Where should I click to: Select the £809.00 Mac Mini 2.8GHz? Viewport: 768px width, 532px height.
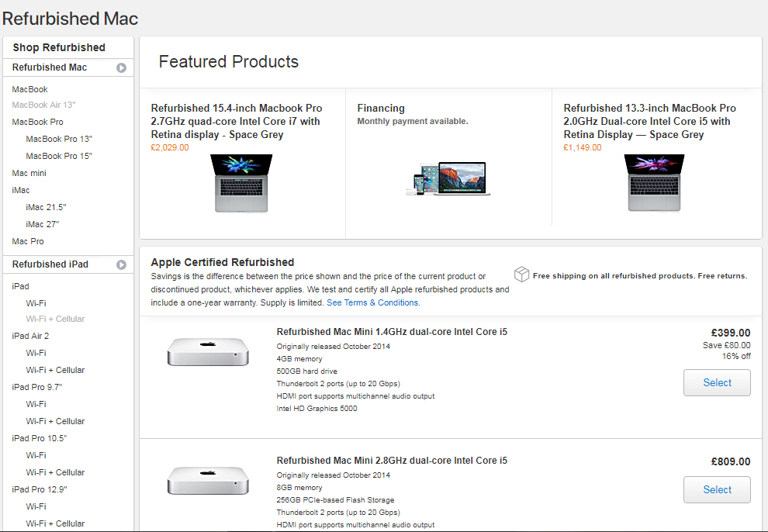tap(717, 489)
